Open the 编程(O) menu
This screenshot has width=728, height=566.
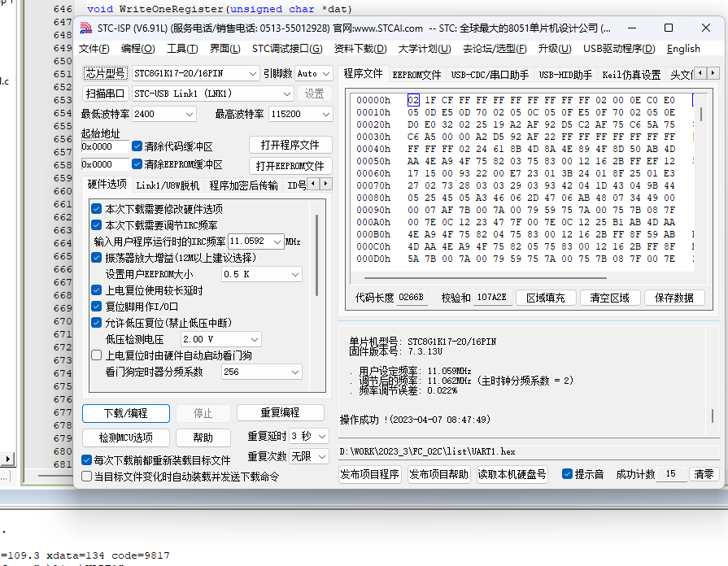click(x=138, y=49)
